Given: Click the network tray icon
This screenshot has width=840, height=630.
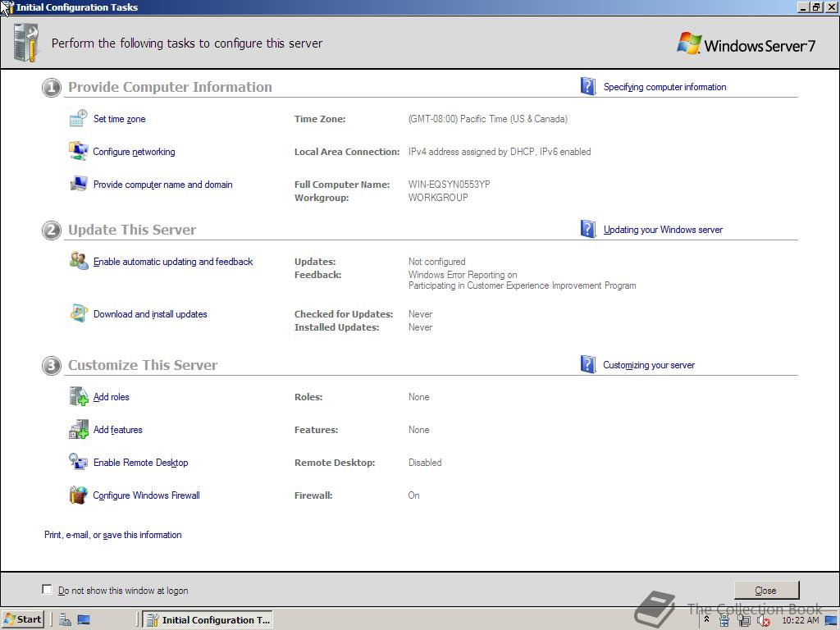Looking at the screenshot, I should coord(724,620).
